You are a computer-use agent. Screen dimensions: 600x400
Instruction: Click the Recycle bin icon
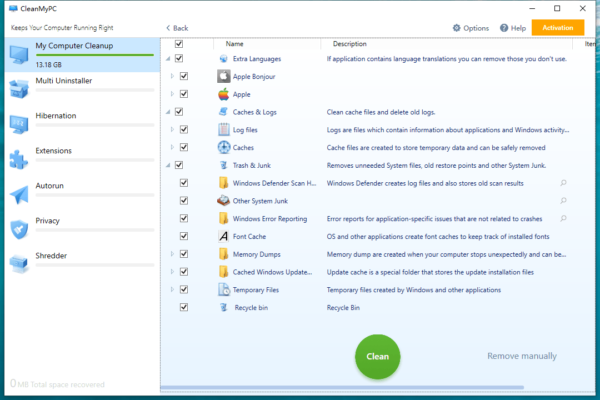point(224,307)
